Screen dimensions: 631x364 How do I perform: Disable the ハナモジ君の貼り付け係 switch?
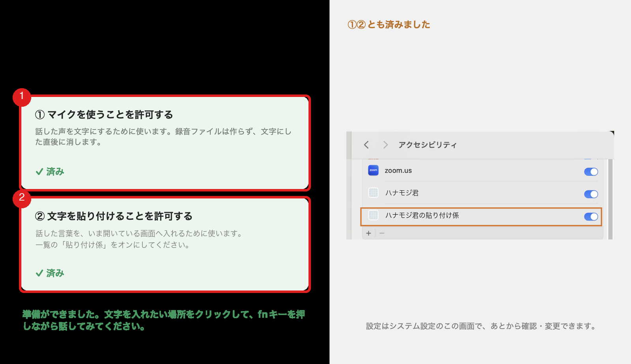(591, 217)
